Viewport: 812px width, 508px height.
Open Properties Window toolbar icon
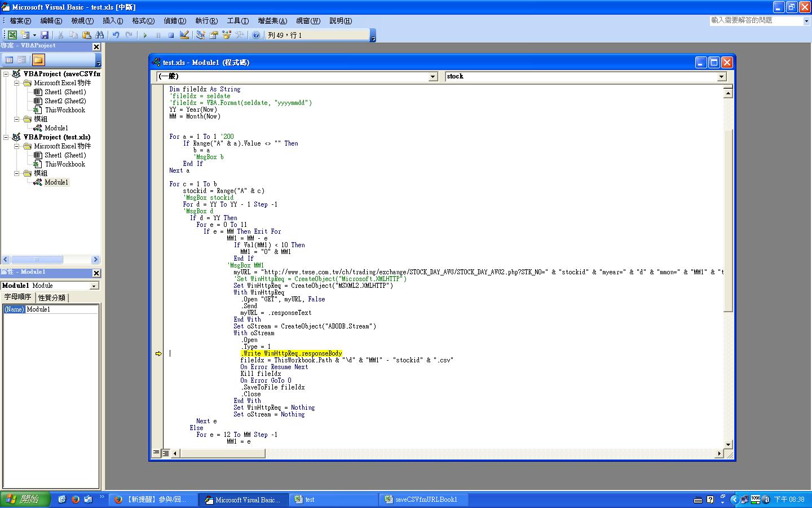(x=214, y=35)
